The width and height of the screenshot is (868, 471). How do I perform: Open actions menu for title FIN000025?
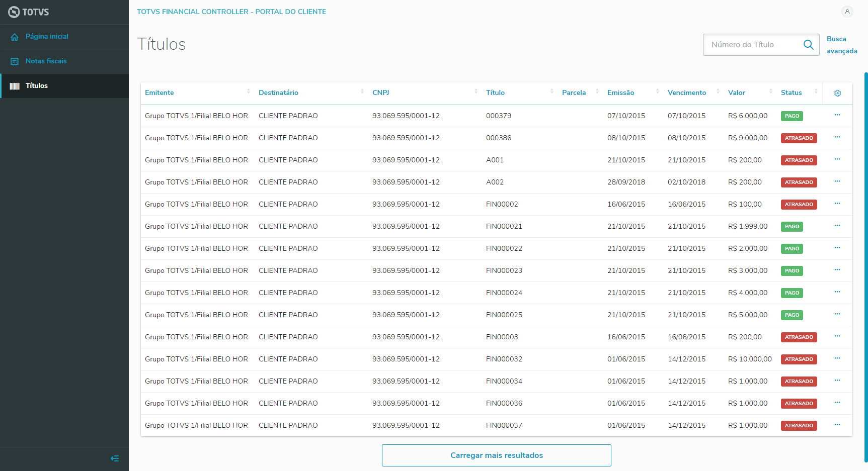[x=837, y=314]
